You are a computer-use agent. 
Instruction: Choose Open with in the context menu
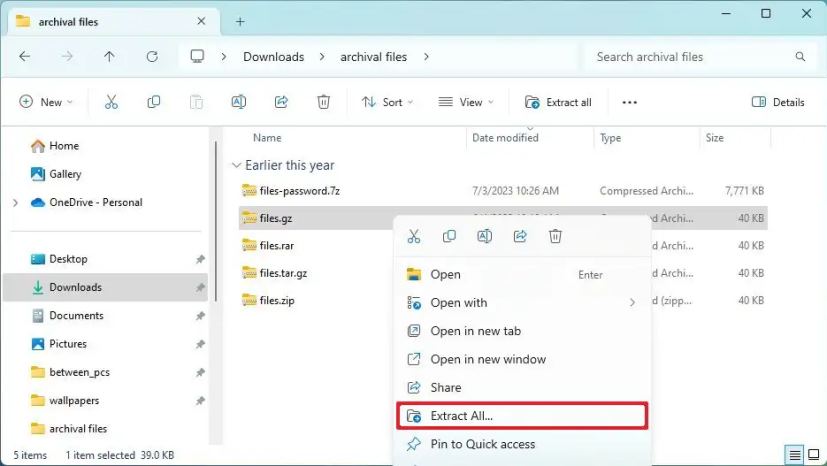pos(522,303)
